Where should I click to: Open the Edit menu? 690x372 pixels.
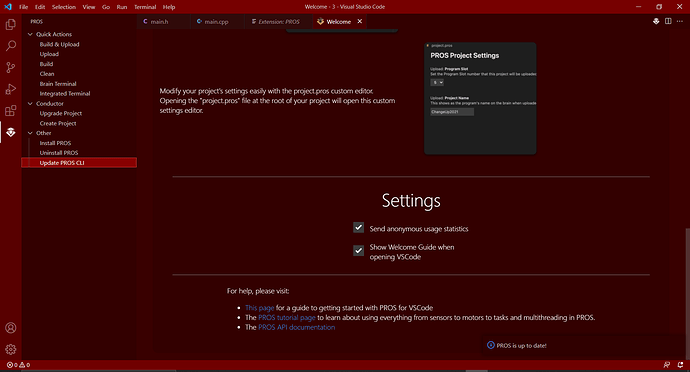pyautogui.click(x=40, y=7)
